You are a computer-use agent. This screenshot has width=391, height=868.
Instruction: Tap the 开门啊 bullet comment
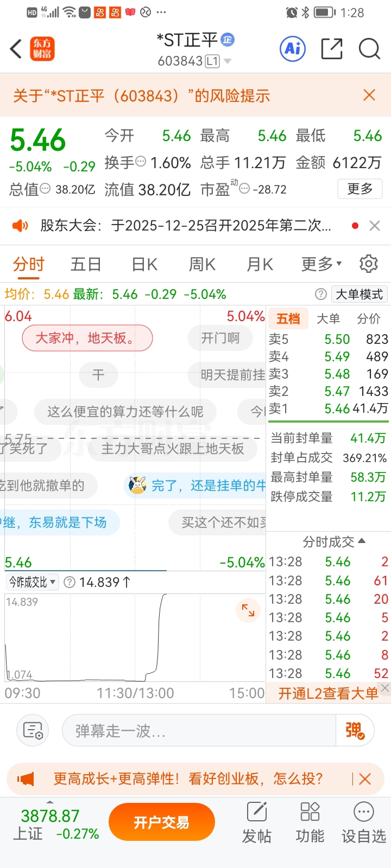[x=220, y=338]
